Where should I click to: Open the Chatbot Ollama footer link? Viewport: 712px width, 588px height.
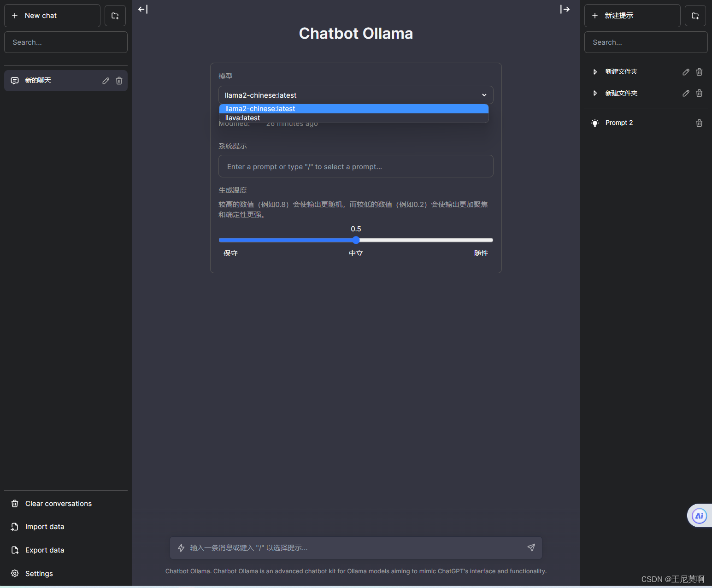188,571
